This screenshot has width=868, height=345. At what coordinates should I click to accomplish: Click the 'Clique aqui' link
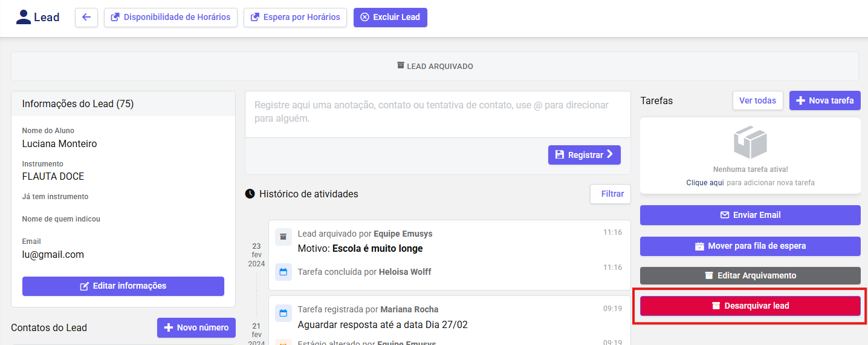point(704,183)
